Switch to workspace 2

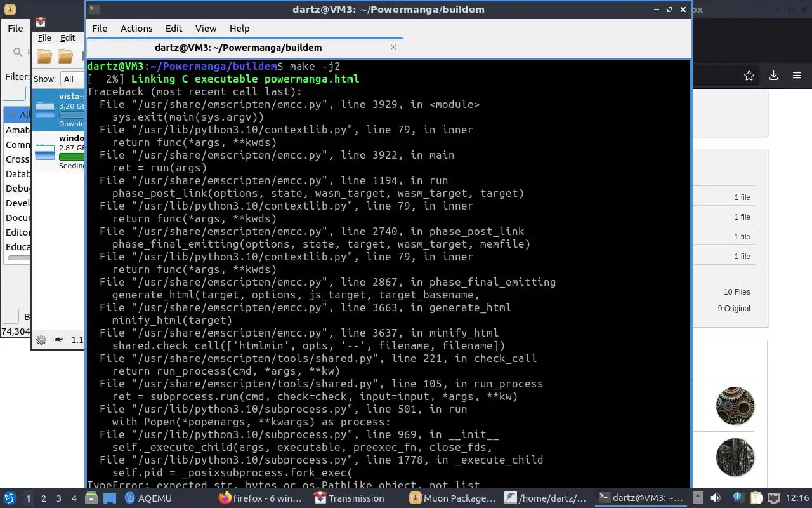44,498
